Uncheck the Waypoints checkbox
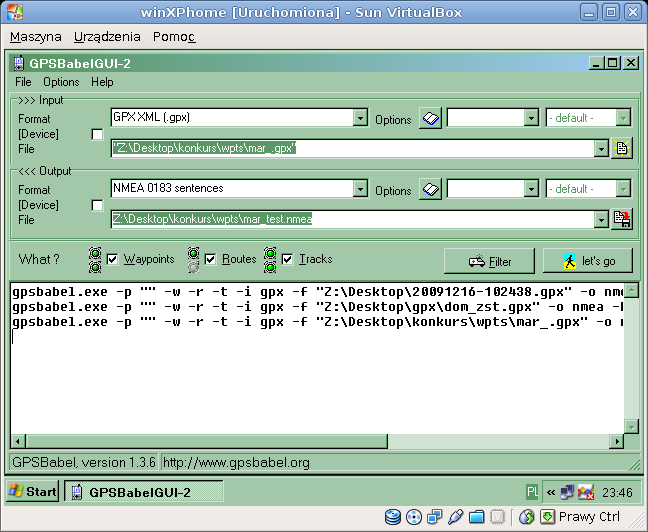This screenshot has height=532, width=648. click(x=112, y=260)
